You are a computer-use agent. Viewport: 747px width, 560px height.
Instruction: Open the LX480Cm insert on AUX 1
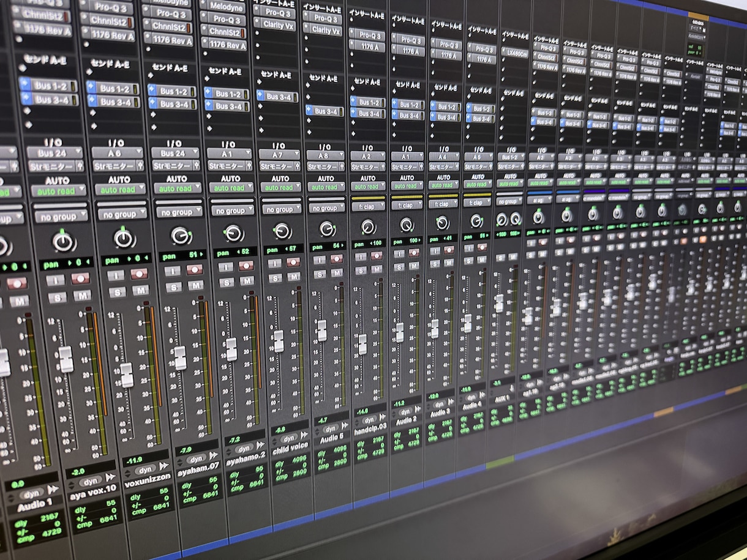[517, 52]
